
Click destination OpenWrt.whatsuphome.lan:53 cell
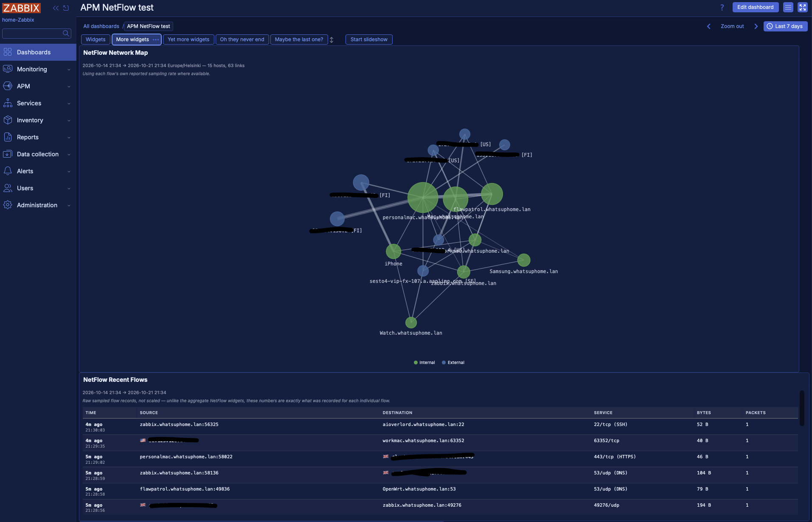419,489
